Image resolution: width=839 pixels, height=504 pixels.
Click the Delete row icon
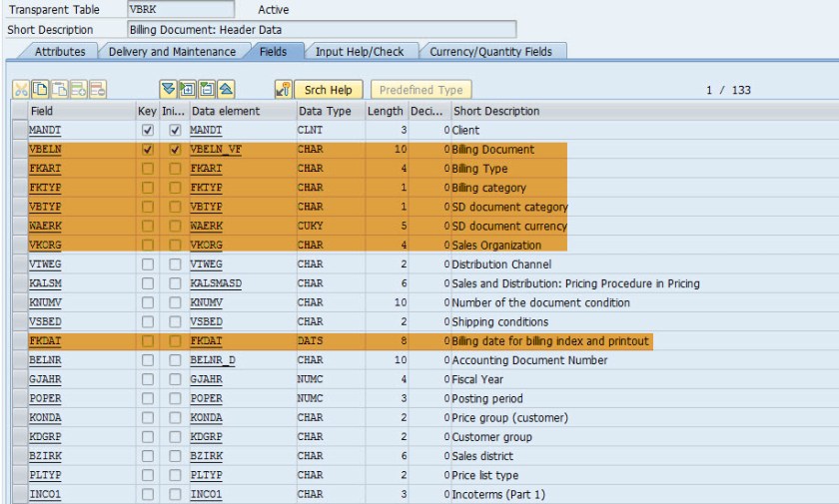pyautogui.click(x=97, y=90)
